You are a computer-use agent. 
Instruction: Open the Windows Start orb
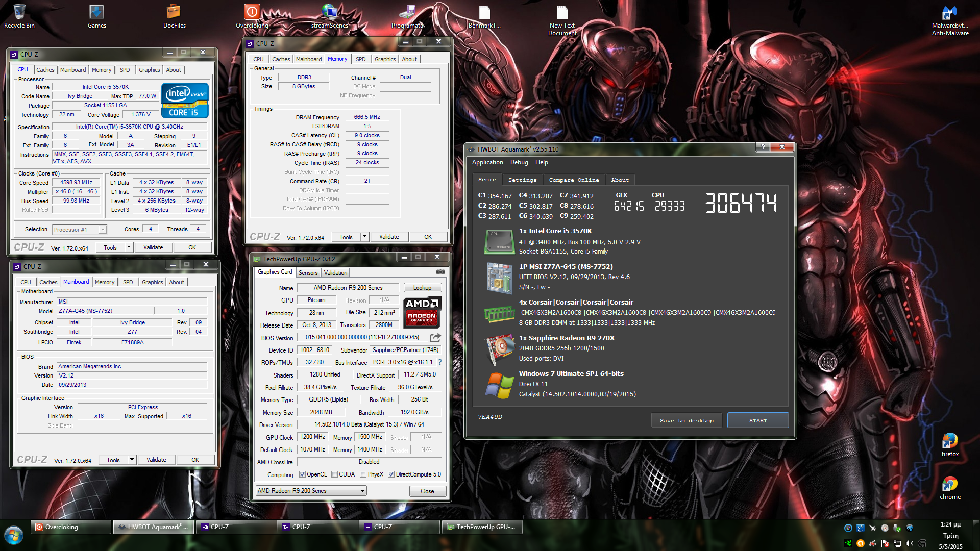(x=14, y=536)
